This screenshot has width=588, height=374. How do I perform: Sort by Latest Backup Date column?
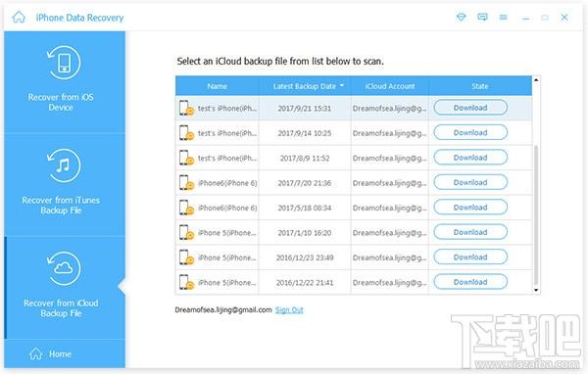pyautogui.click(x=305, y=86)
